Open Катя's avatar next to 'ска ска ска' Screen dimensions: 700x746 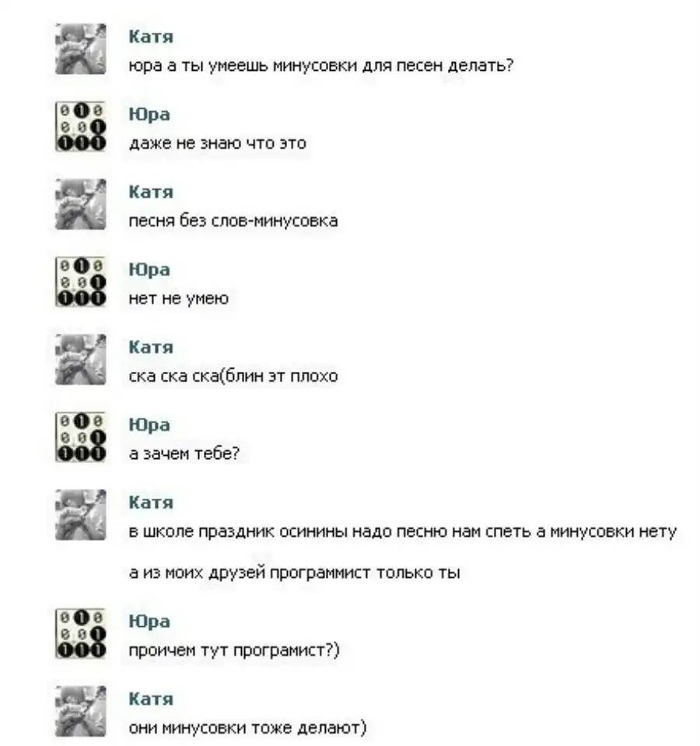click(80, 359)
